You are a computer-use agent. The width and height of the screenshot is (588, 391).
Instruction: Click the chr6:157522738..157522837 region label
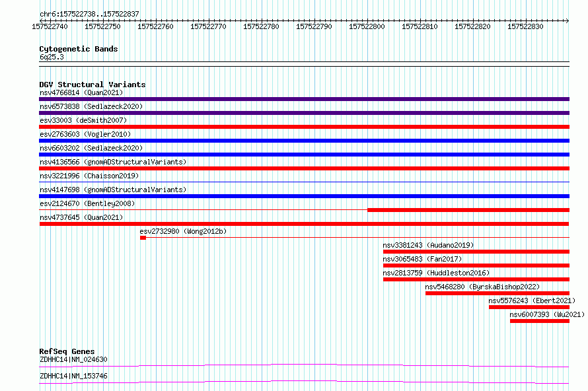pyautogui.click(x=89, y=14)
